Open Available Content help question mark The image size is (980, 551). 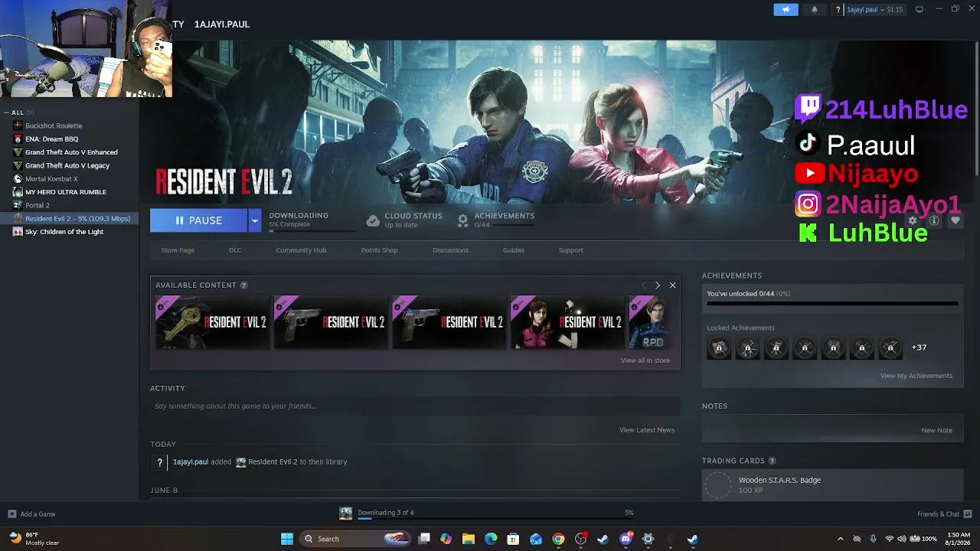click(x=243, y=285)
